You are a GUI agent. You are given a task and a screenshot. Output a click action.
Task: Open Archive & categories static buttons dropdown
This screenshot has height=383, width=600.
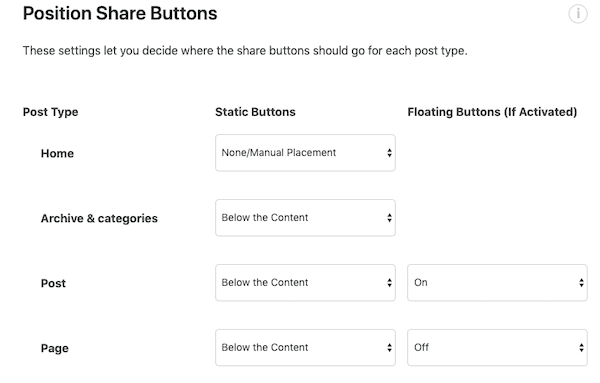(x=305, y=218)
